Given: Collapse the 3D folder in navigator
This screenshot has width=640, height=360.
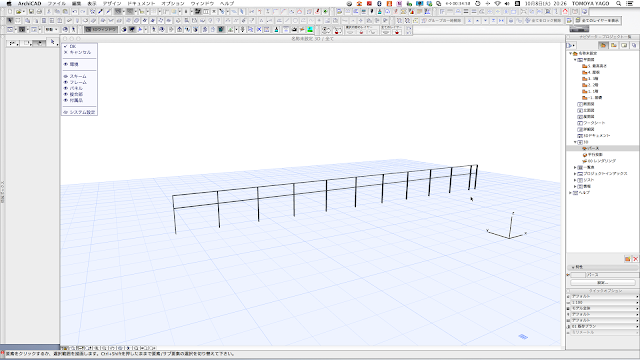Looking at the screenshot, I should (576, 142).
